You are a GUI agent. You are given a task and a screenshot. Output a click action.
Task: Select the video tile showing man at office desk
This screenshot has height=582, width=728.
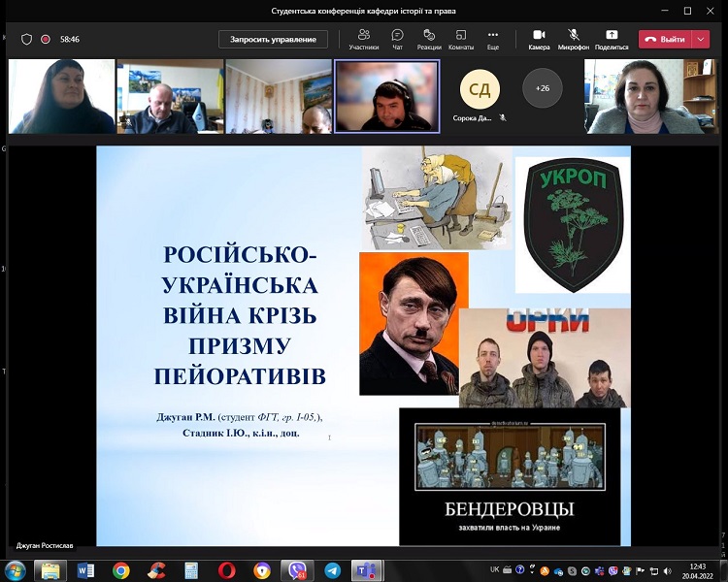point(170,96)
